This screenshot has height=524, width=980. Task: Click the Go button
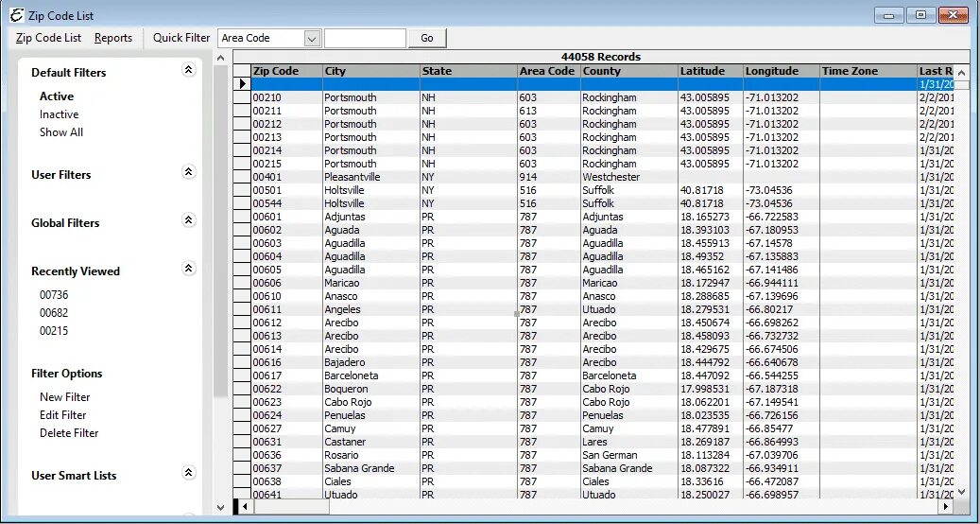tap(427, 38)
